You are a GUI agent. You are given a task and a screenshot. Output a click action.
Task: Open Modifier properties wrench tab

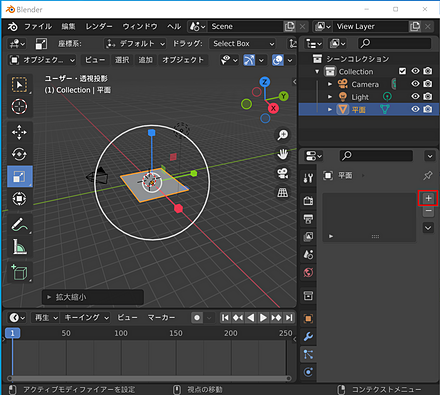coord(308,337)
